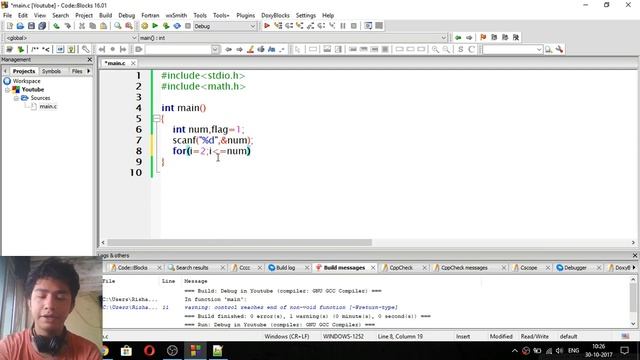Open the wxSmith menu

176,15
